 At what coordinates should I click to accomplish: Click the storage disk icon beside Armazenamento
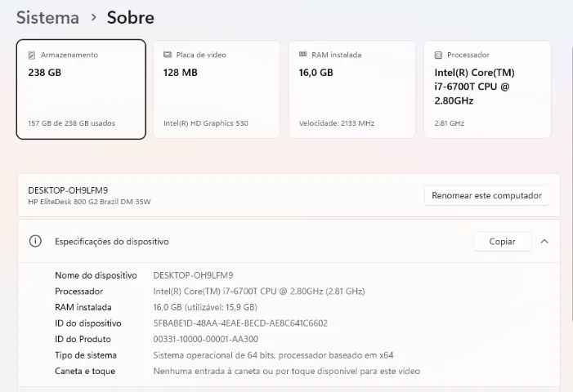click(32, 55)
